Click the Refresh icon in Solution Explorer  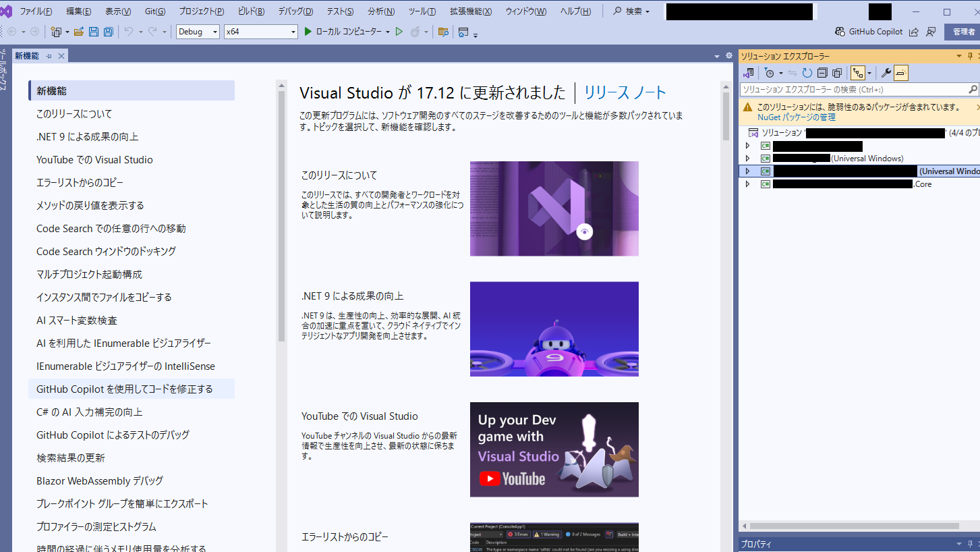[807, 73]
